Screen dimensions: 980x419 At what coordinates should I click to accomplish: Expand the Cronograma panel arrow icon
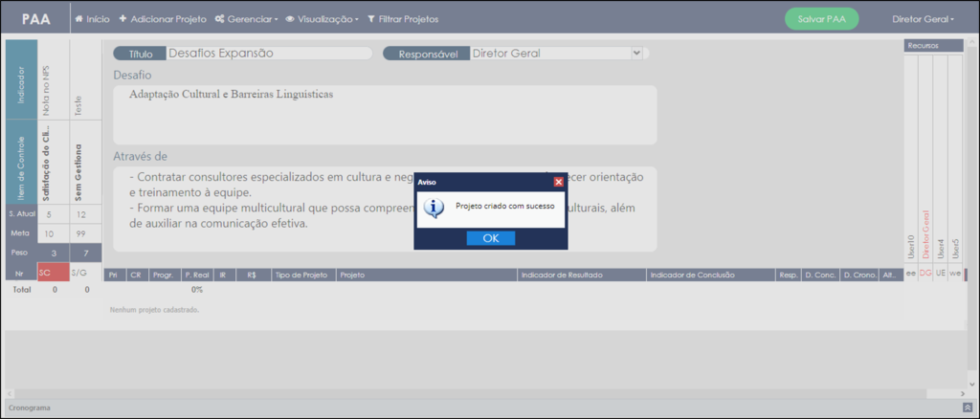click(x=968, y=408)
